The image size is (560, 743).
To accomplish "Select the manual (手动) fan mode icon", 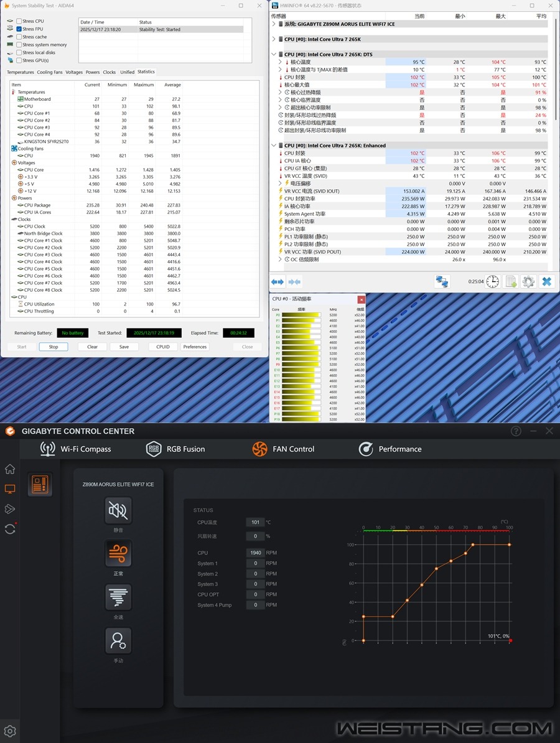I will tap(118, 640).
